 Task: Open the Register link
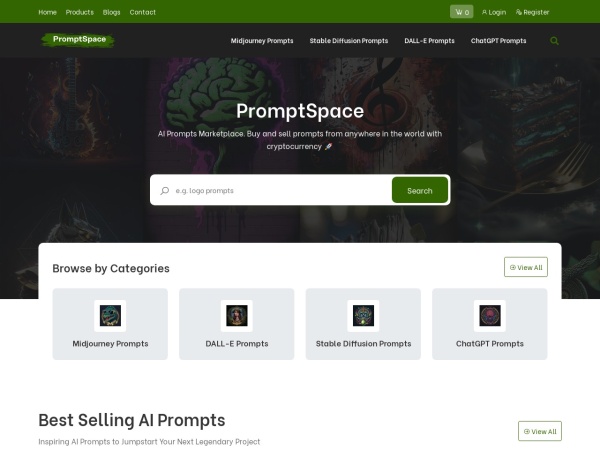pos(532,12)
